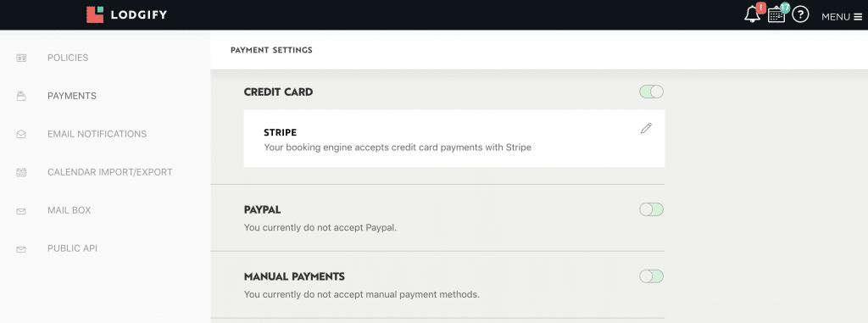The width and height of the screenshot is (868, 323).
Task: Open Email Notifications settings link
Action: [x=97, y=134]
